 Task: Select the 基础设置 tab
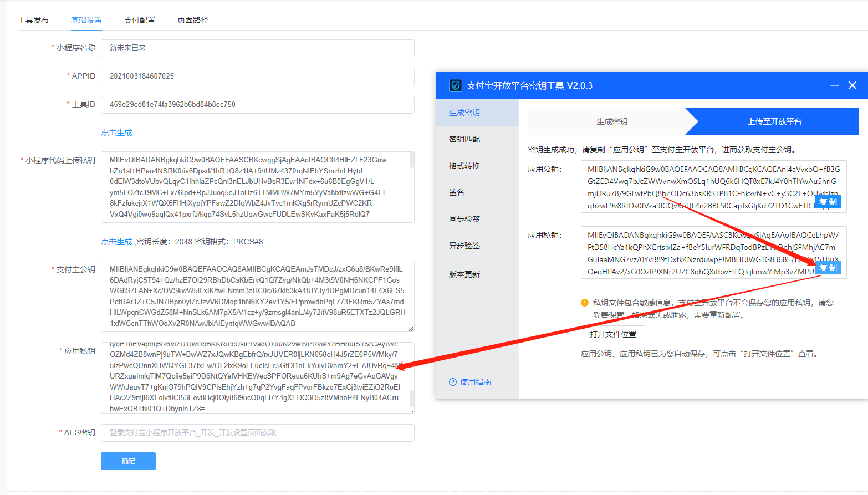pyautogui.click(x=86, y=20)
